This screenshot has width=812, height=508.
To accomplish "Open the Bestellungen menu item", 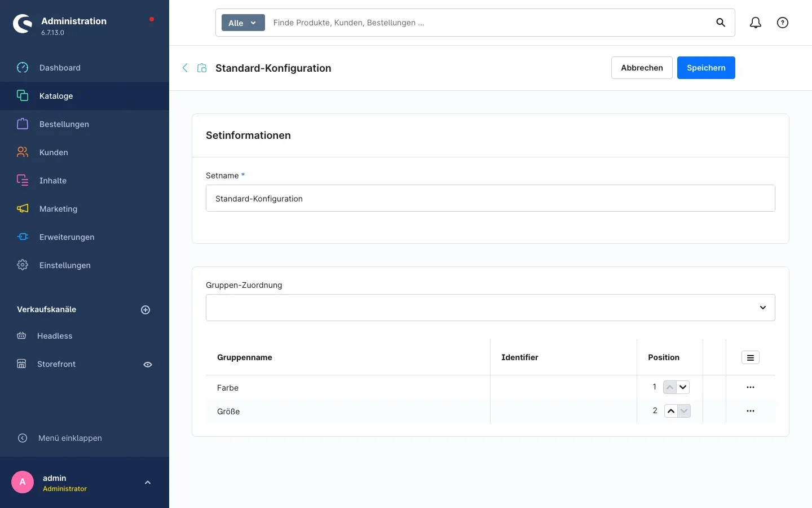I will coord(85,124).
